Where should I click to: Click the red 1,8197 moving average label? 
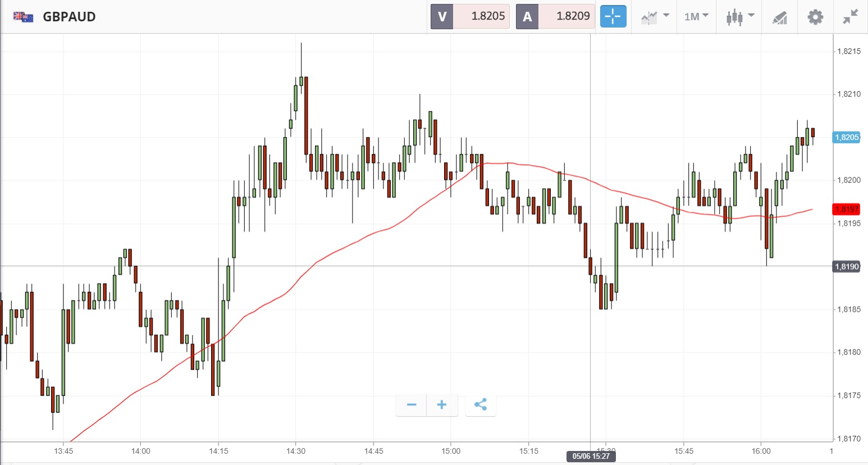tap(847, 209)
